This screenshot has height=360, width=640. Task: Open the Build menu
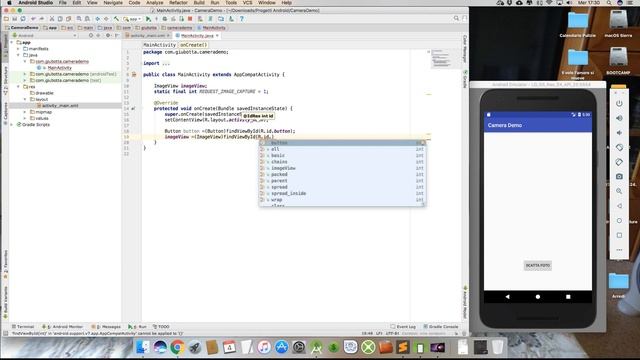click(199, 2)
